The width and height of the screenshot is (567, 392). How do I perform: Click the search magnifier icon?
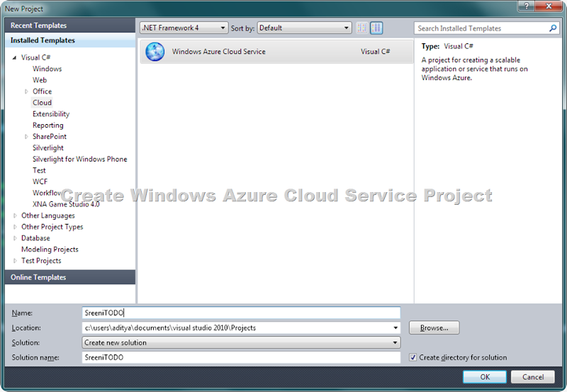tap(553, 28)
